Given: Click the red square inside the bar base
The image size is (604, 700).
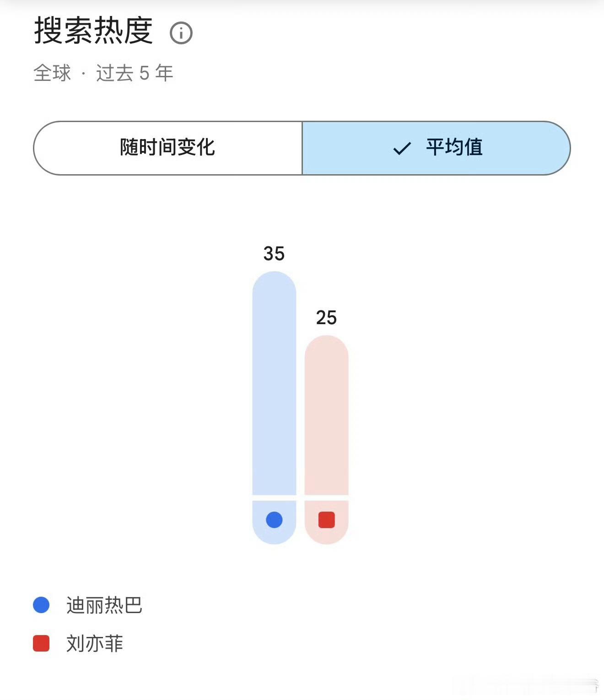Looking at the screenshot, I should coord(326,519).
